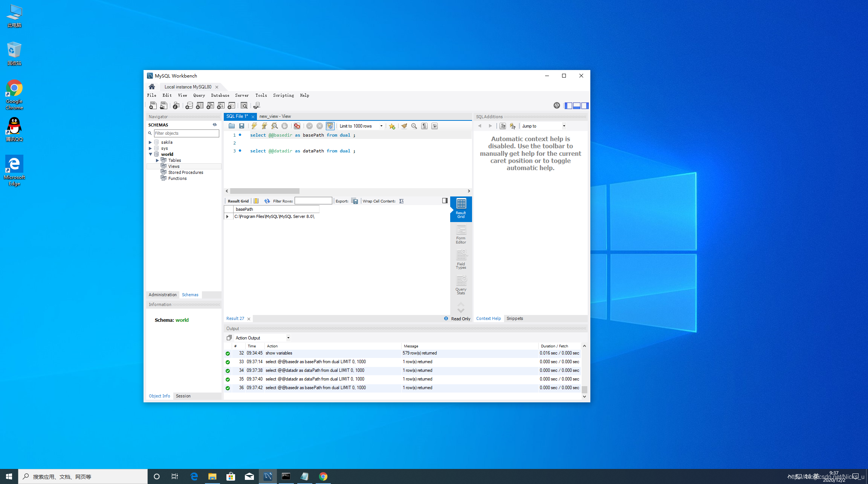
Task: Save the SQL script file
Action: coord(242,126)
